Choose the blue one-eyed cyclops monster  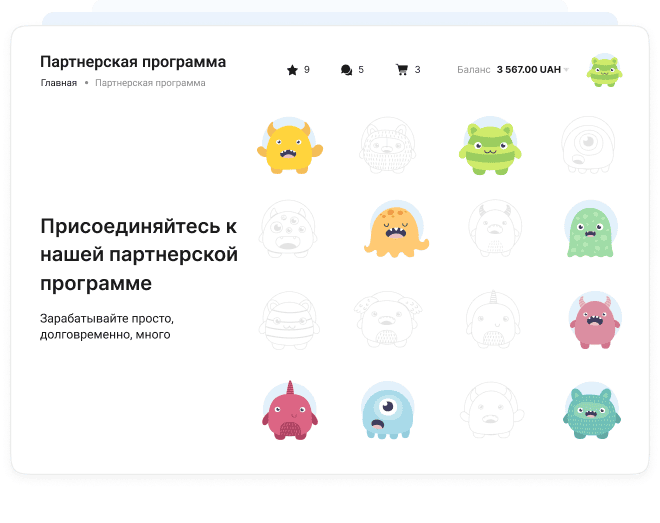point(388,410)
